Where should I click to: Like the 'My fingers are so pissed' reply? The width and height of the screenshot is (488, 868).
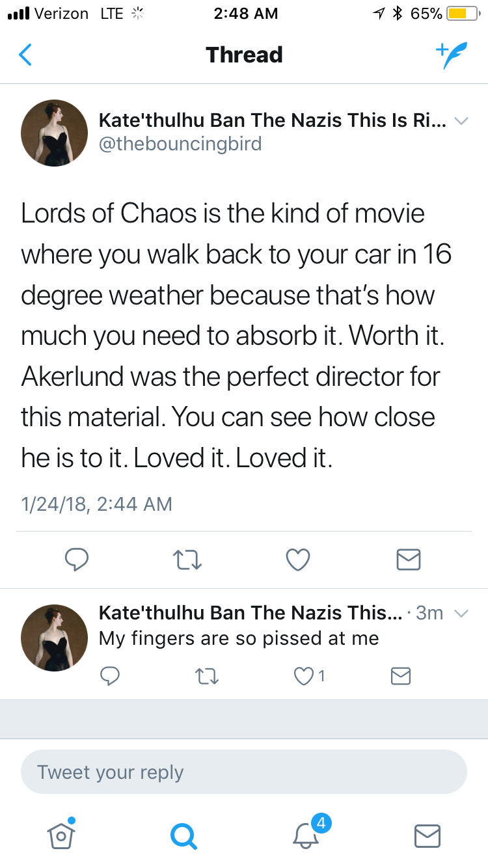pyautogui.click(x=304, y=677)
